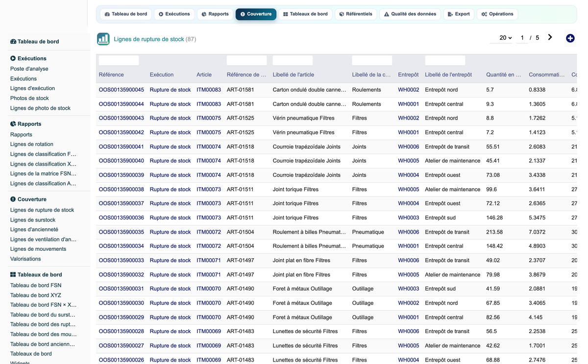Image resolution: width=588 pixels, height=364 pixels.
Task: Select the Couverture top tab
Action: click(x=256, y=14)
